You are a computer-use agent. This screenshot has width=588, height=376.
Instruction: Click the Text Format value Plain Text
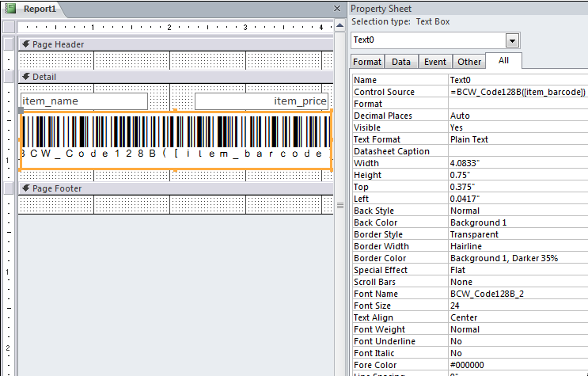pos(518,139)
